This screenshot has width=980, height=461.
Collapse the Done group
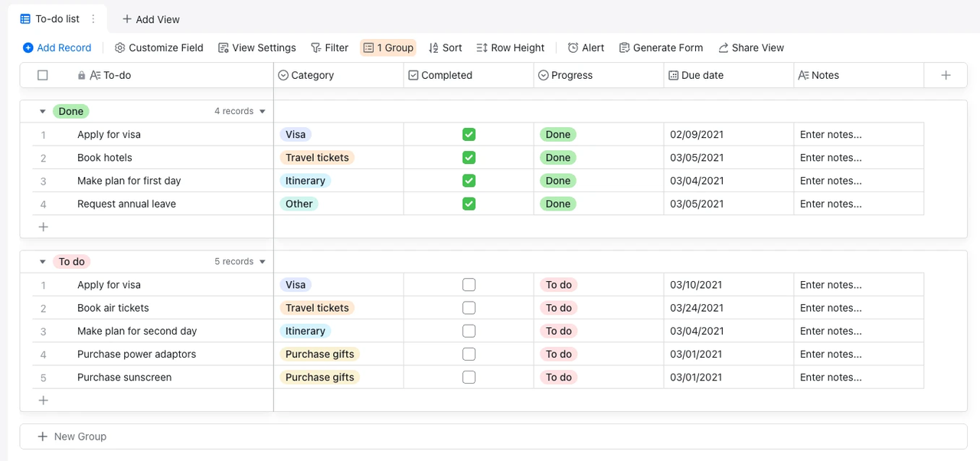tap(42, 111)
